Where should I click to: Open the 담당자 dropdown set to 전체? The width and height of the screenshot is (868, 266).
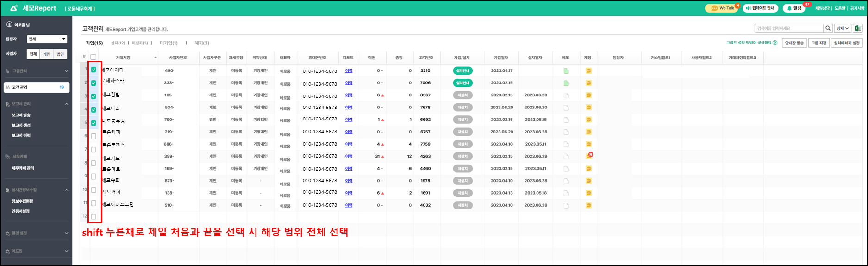47,39
